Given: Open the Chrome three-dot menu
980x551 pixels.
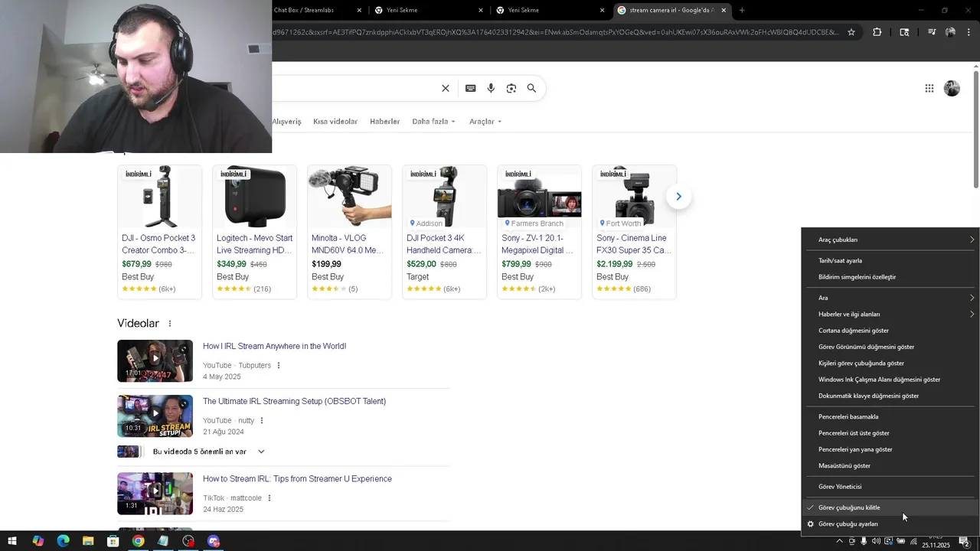Looking at the screenshot, I should 969,32.
